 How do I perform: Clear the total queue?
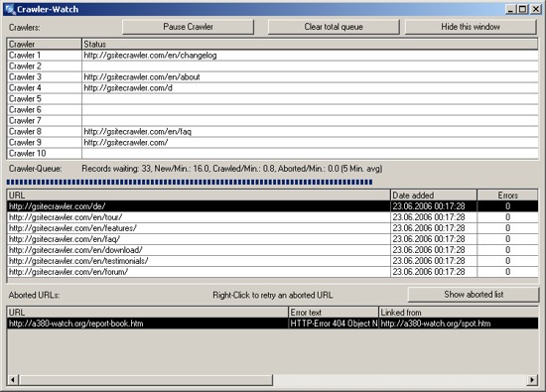click(x=334, y=27)
